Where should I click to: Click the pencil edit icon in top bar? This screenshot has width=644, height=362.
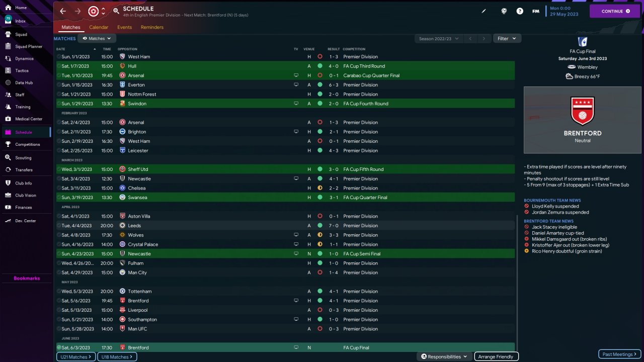(484, 11)
